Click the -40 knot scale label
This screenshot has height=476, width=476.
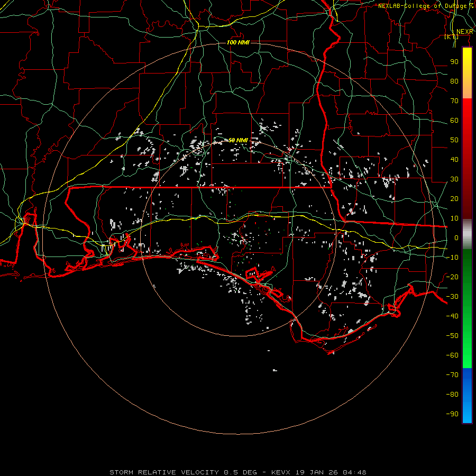[452, 316]
